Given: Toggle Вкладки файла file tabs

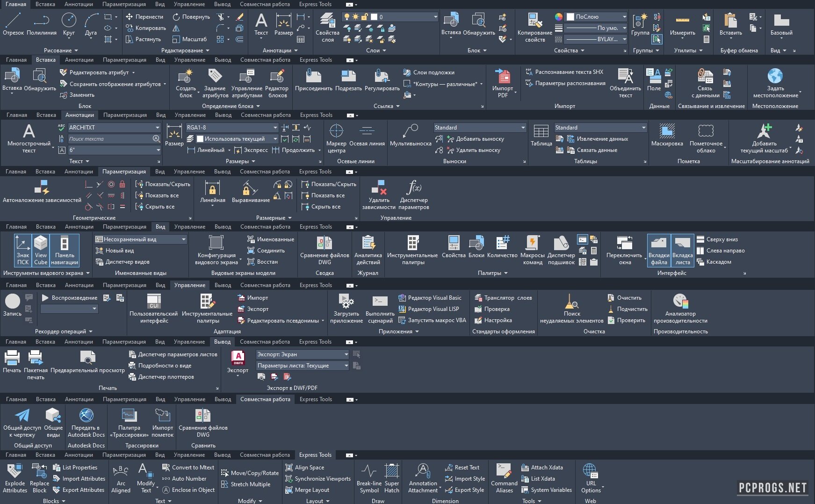Looking at the screenshot, I should point(659,250).
